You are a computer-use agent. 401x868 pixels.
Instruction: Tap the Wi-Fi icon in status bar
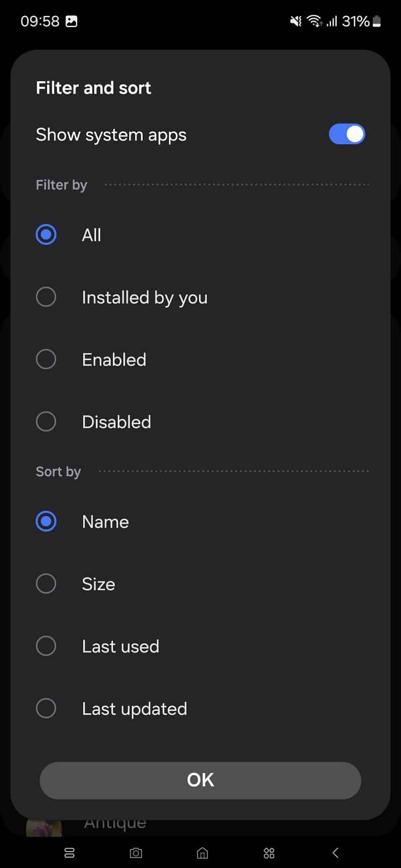point(314,21)
